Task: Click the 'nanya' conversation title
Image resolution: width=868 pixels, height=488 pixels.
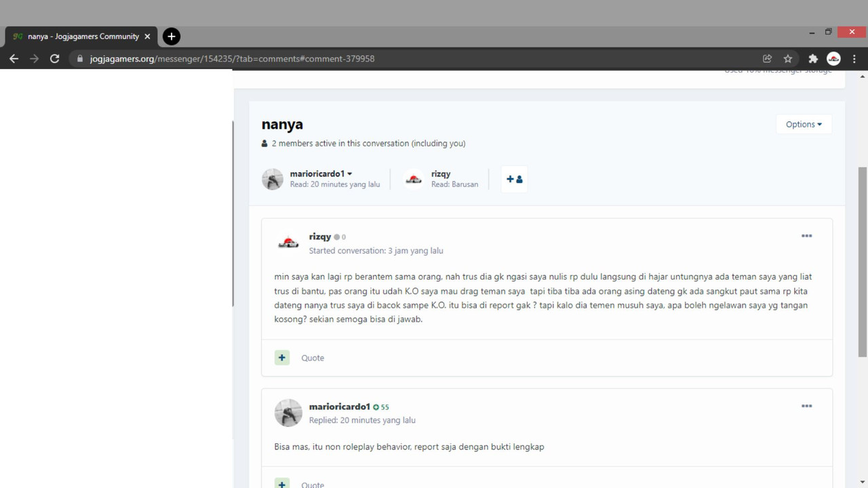Action: click(282, 125)
